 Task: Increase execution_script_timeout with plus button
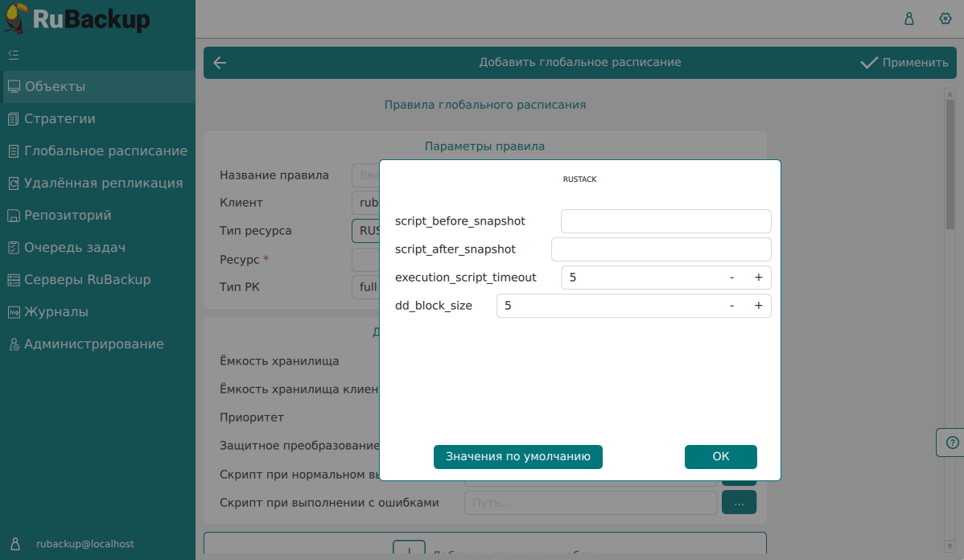pyautogui.click(x=758, y=278)
